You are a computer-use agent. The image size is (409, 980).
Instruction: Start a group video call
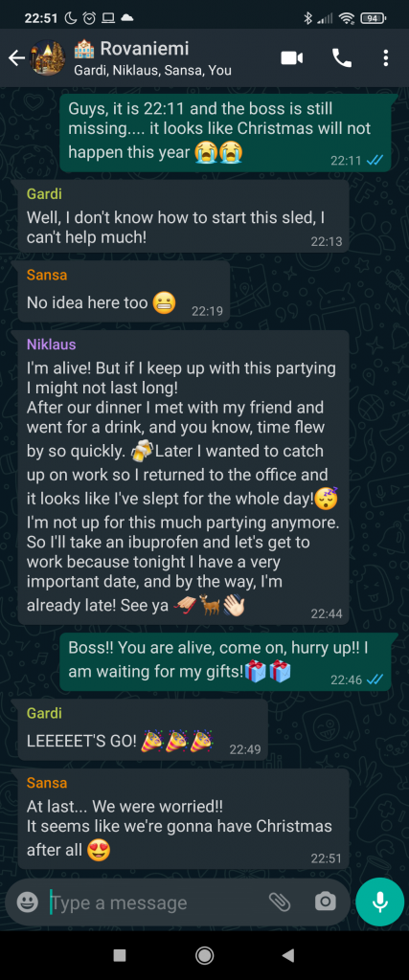click(x=291, y=58)
